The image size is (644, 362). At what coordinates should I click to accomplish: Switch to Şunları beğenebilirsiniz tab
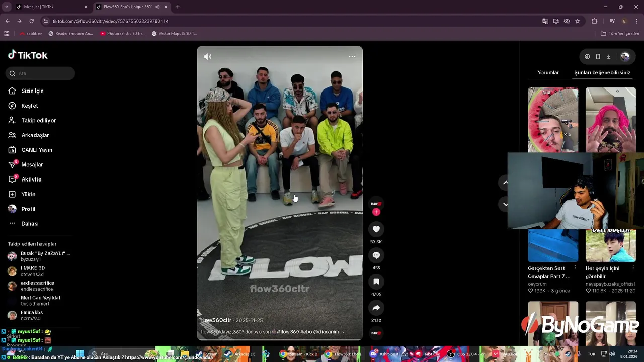[x=602, y=73]
